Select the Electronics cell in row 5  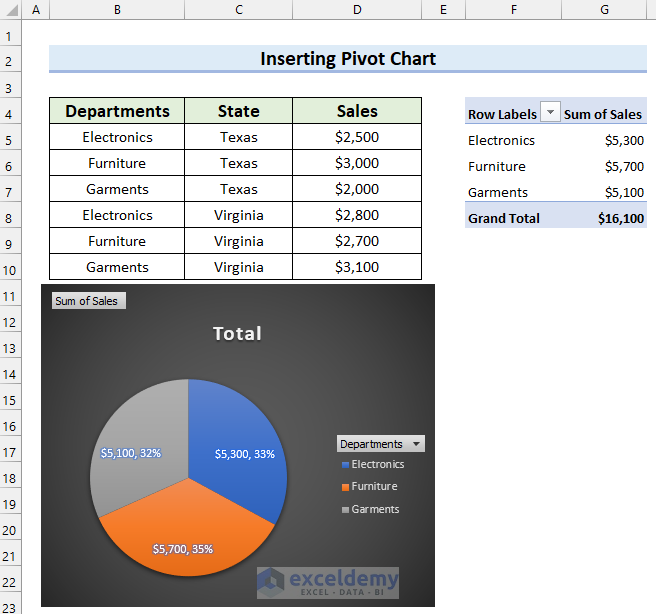tap(117, 137)
